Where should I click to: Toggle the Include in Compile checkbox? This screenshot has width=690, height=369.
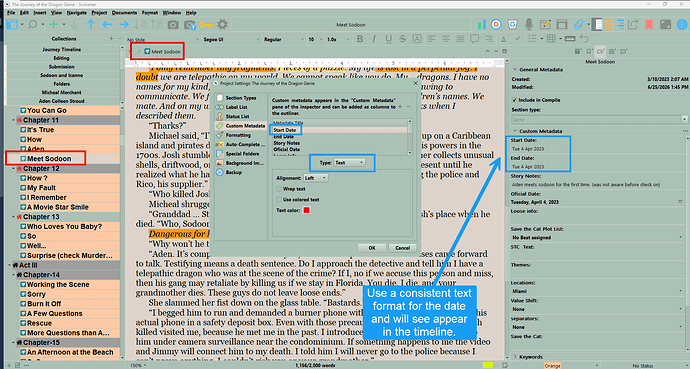515,100
